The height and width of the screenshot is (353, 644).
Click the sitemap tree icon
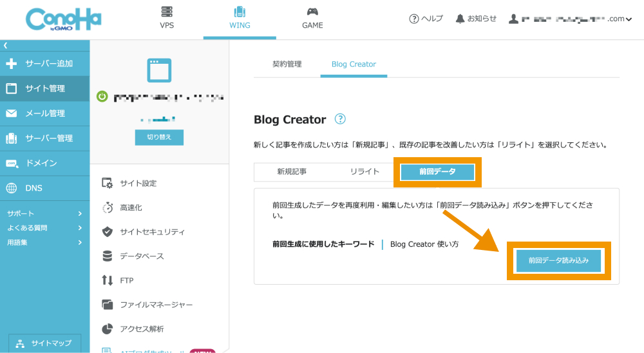coord(20,343)
